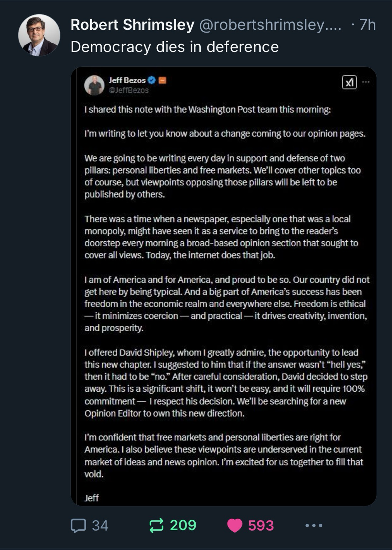Click the @JeffBezos handle text
392x550 pixels.
tap(129, 91)
